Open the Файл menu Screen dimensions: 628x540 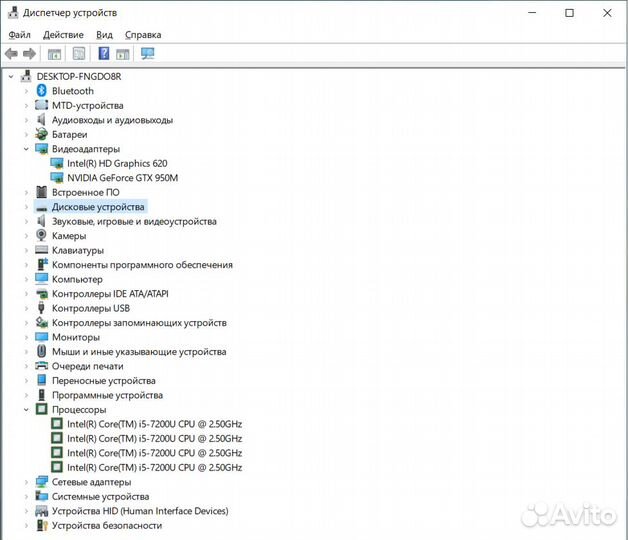pyautogui.click(x=19, y=35)
